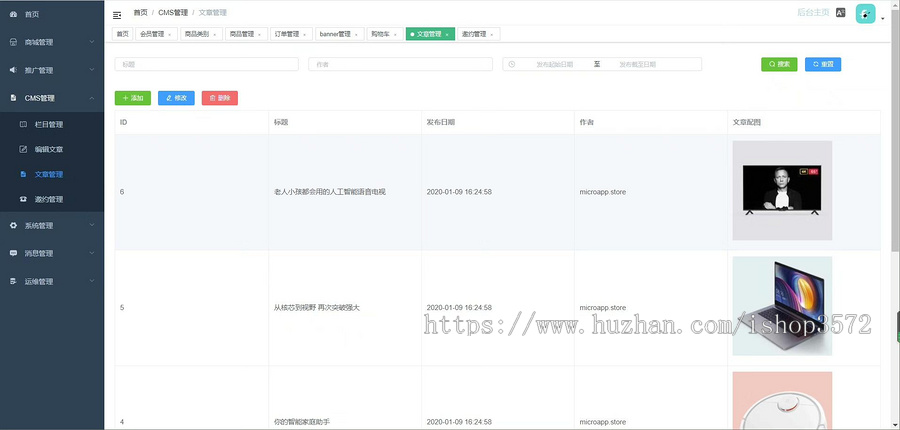Click the title 你的智能家庭助手
This screenshot has width=900, height=430.
pos(302,422)
